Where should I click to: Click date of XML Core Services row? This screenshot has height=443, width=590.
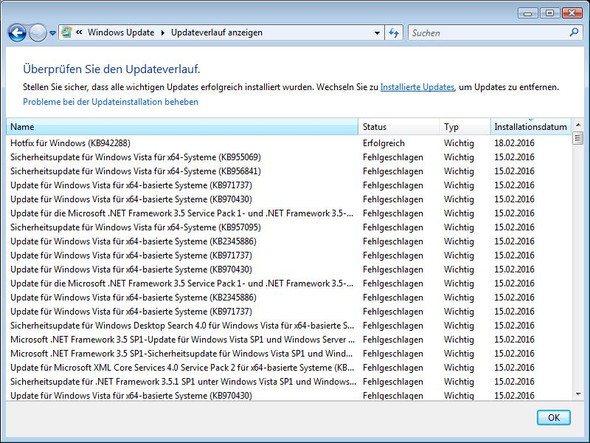point(514,368)
